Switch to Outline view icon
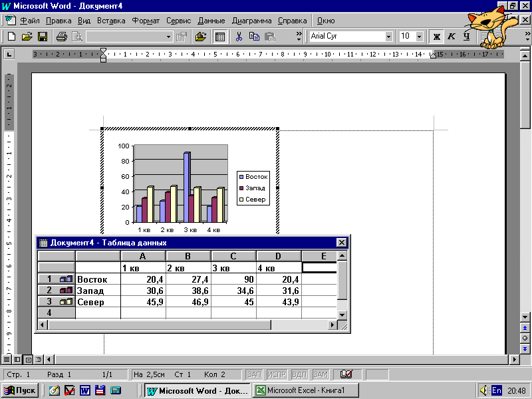 click(x=39, y=359)
